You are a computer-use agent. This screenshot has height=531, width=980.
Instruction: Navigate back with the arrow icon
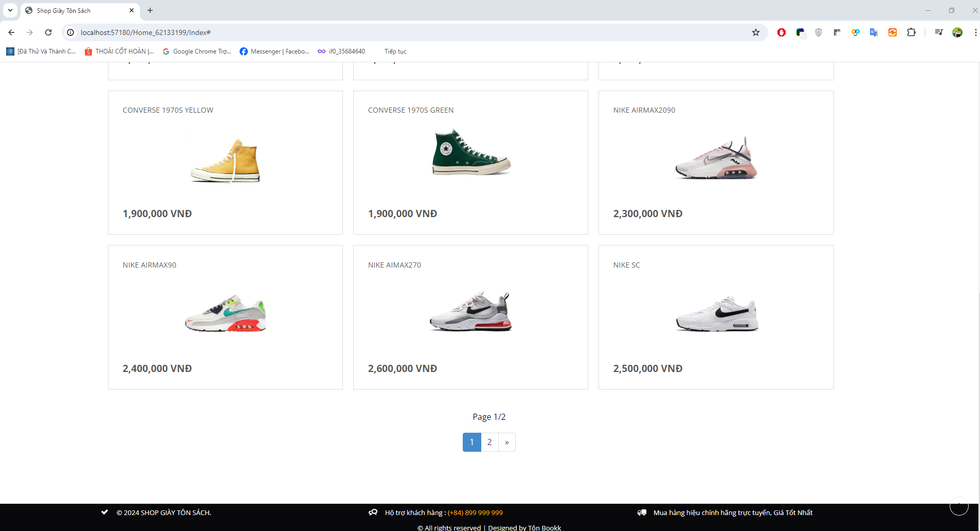coord(11,32)
